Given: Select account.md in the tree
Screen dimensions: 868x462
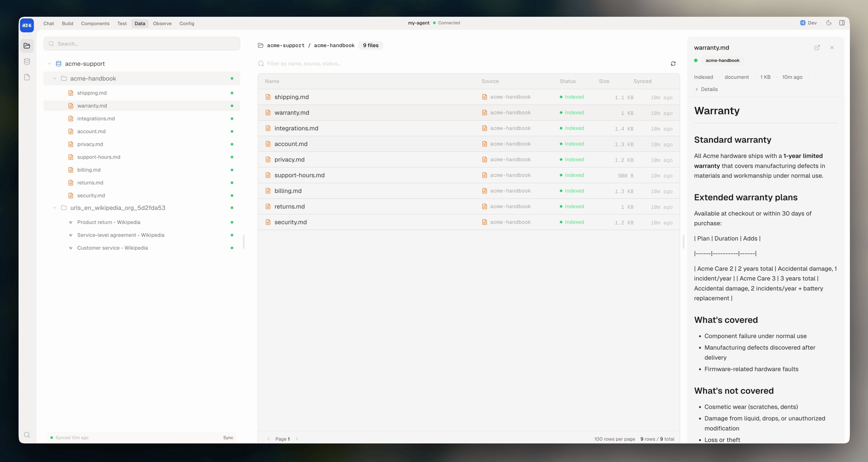Looking at the screenshot, I should pyautogui.click(x=141, y=131).
